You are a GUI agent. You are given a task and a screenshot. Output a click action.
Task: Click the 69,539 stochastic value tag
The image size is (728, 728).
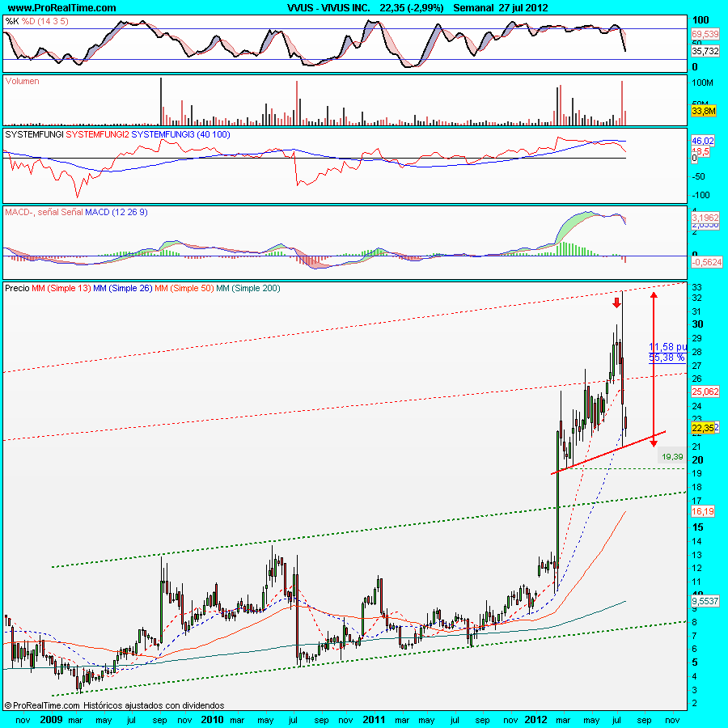pos(705,34)
